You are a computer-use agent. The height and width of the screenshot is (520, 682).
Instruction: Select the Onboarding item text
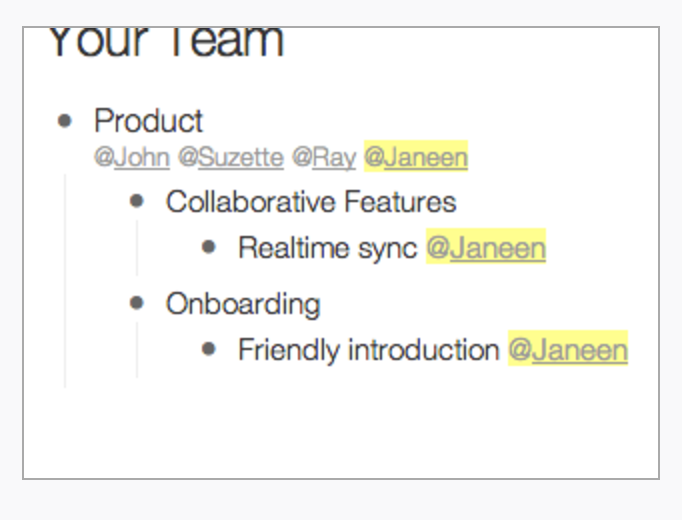tap(243, 304)
